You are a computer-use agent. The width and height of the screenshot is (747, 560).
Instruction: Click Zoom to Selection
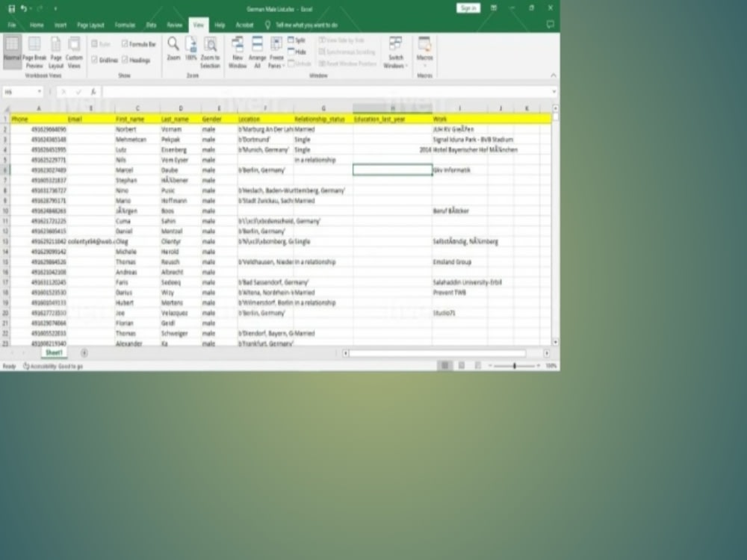point(210,52)
